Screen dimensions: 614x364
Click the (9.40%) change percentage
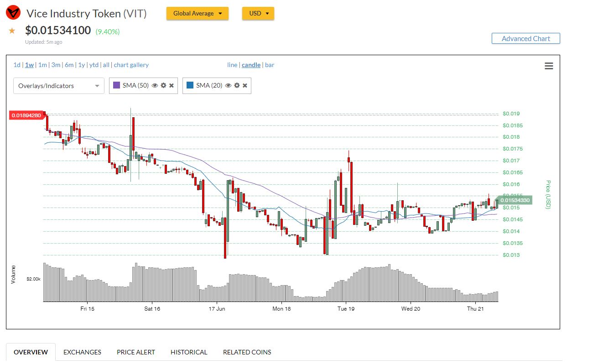pos(107,31)
